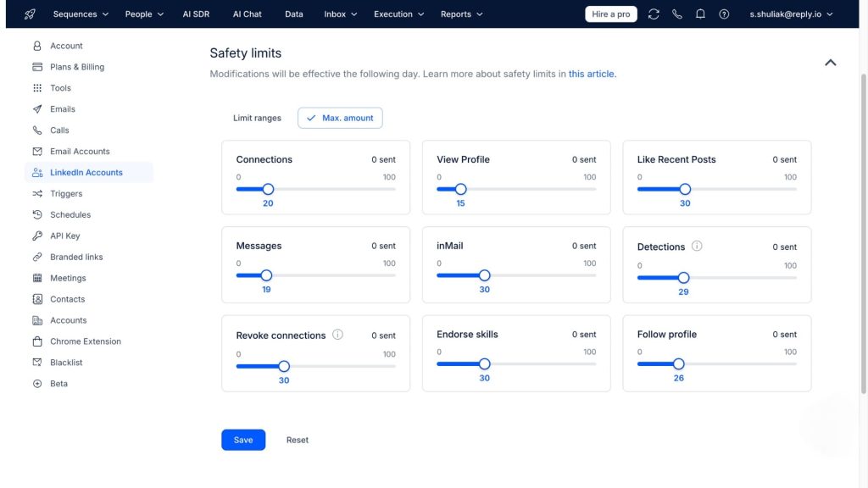
Task: Click the LinkedIn Accounts people icon
Action: click(37, 173)
